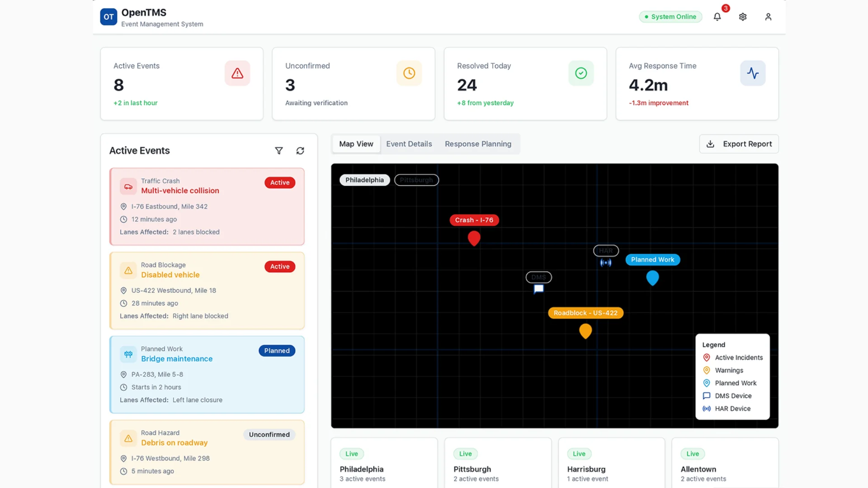868x488 pixels.
Task: Click the System Online status indicator
Action: [x=670, y=17]
